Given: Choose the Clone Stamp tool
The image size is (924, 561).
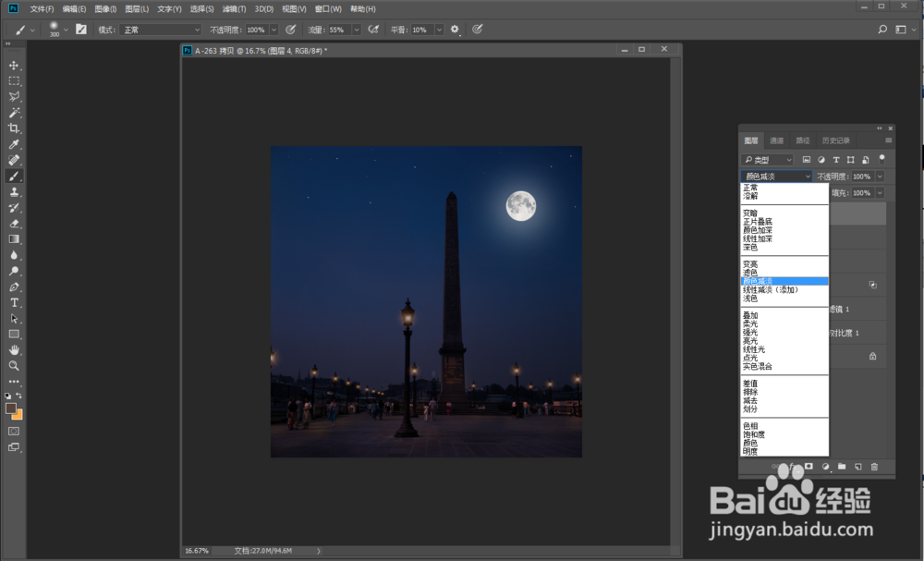Looking at the screenshot, I should tap(14, 191).
